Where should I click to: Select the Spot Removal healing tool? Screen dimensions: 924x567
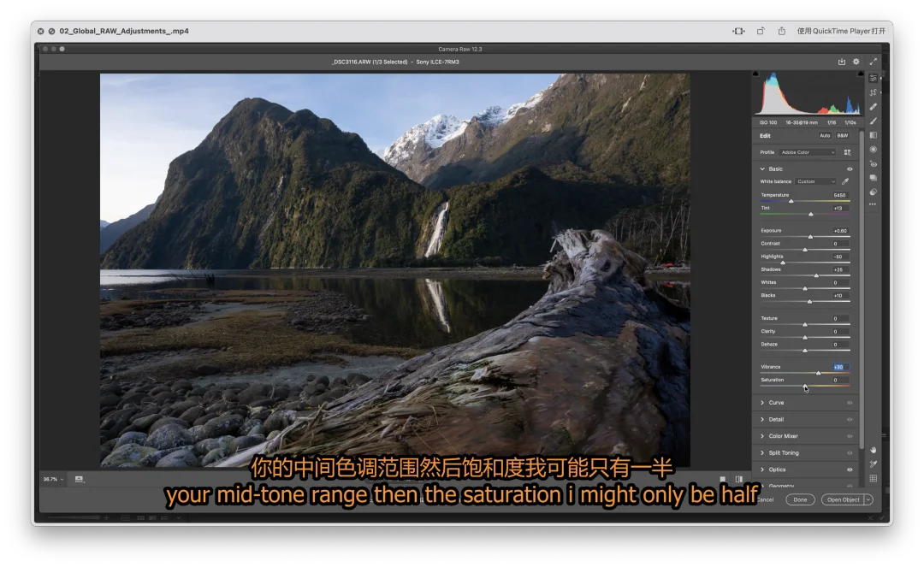pyautogui.click(x=873, y=107)
